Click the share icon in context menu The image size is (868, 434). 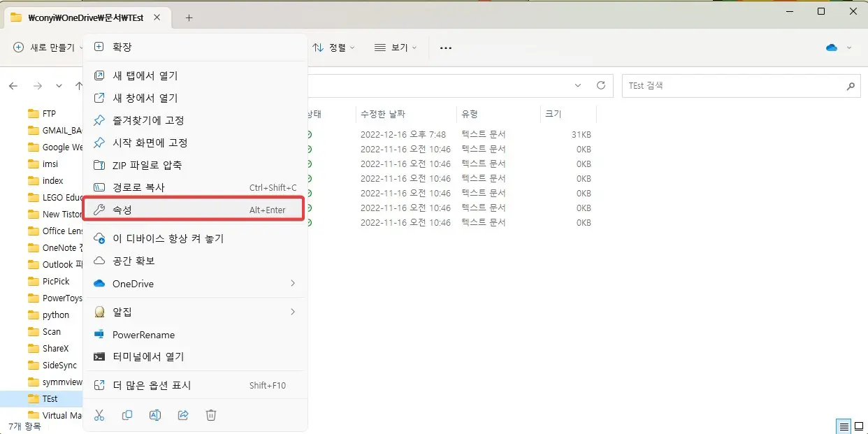(x=183, y=415)
